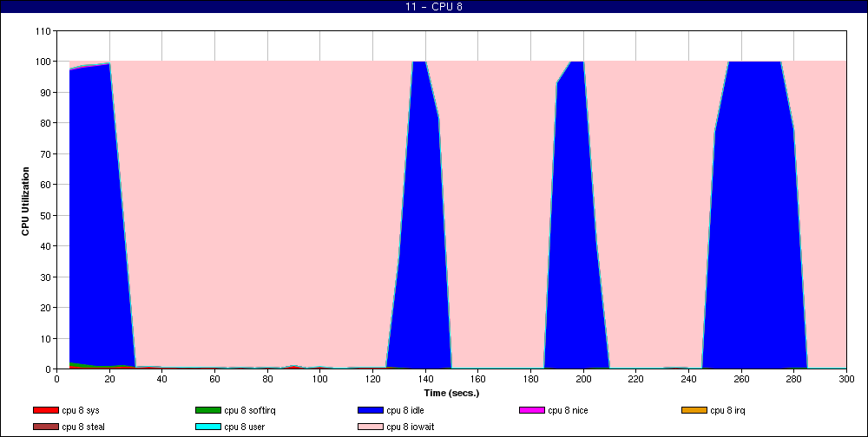868x437 pixels.
Task: Click the x-axis tick value 60
Action: 214,379
